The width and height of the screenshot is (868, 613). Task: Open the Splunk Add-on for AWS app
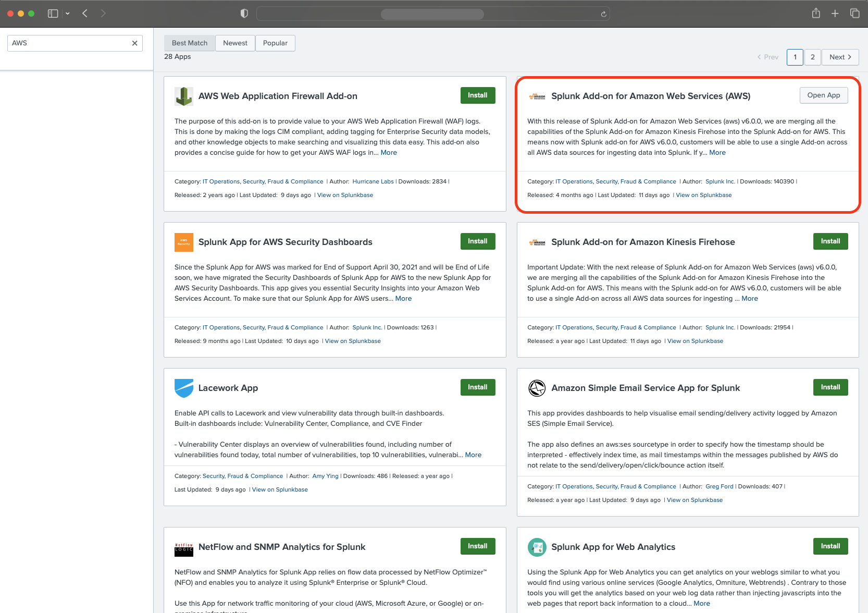click(824, 95)
